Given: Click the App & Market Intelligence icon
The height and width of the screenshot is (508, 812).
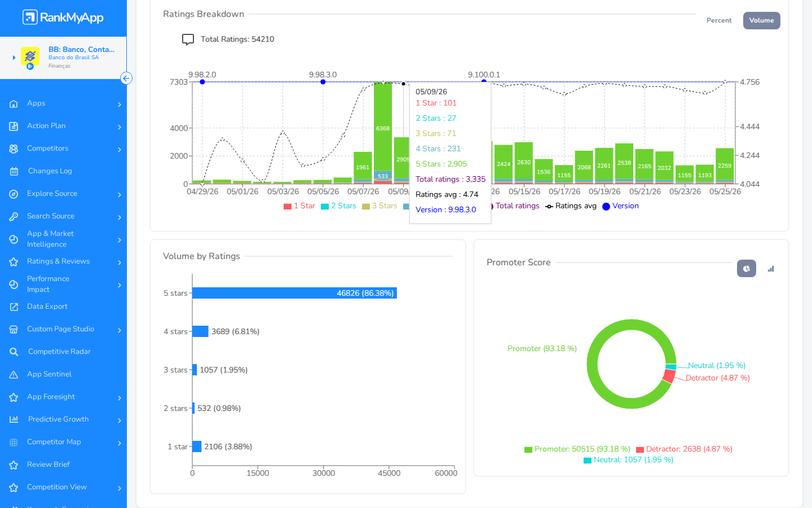Looking at the screenshot, I should [14, 239].
